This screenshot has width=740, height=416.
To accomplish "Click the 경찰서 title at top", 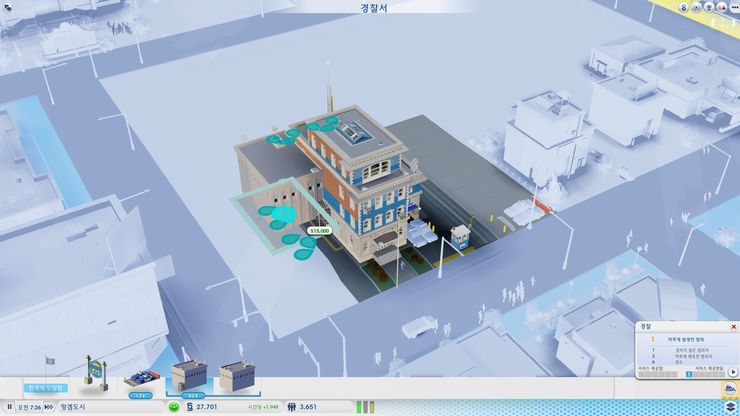I will (374, 8).
